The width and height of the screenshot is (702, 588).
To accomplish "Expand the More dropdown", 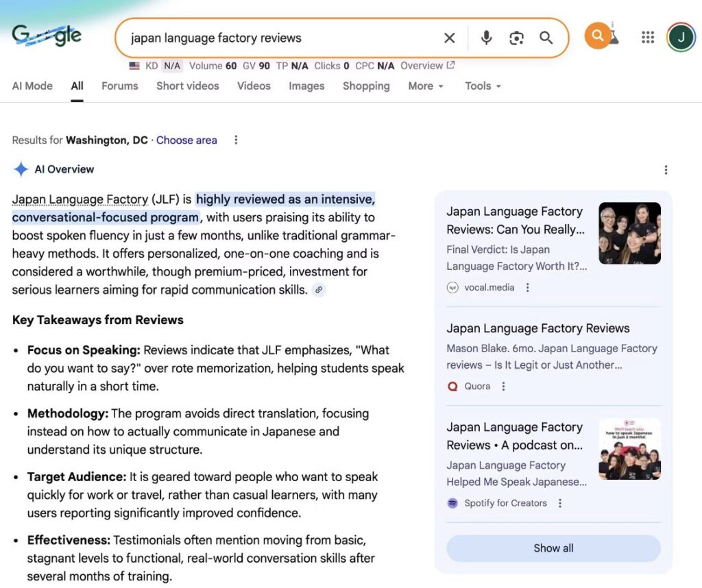I will [426, 86].
